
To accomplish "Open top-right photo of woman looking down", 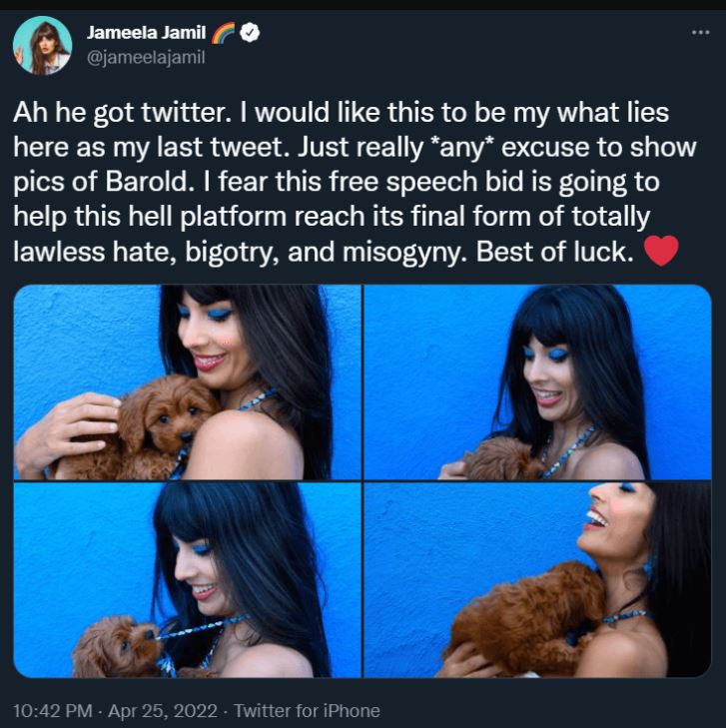I will tap(537, 382).
